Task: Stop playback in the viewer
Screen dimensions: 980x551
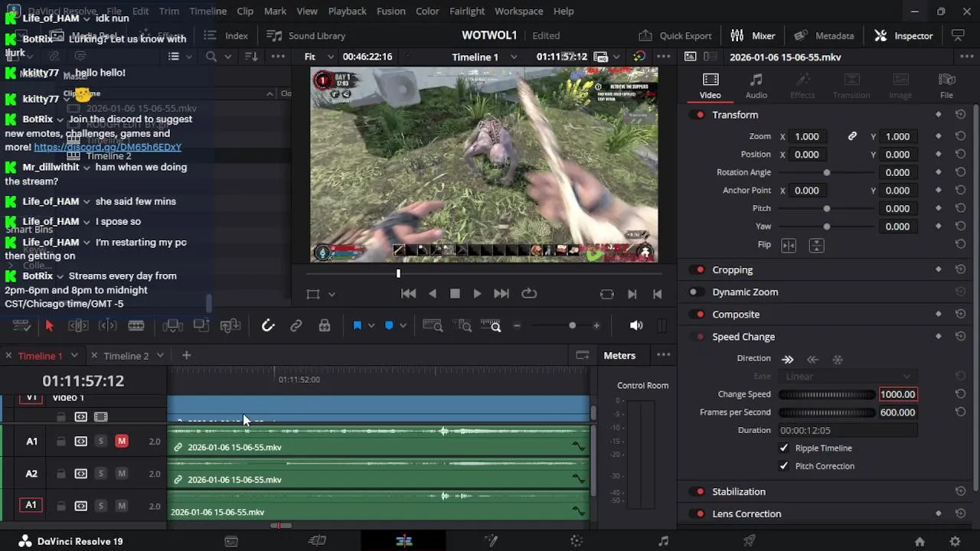Action: [x=455, y=294]
